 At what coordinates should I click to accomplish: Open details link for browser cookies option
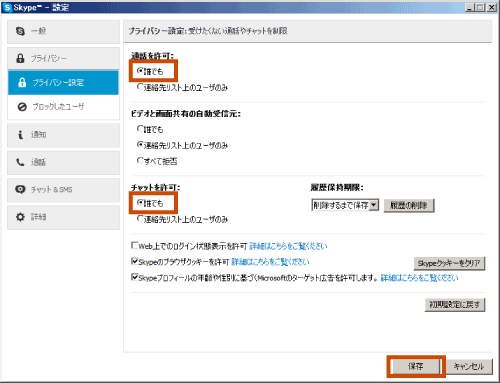(270, 262)
